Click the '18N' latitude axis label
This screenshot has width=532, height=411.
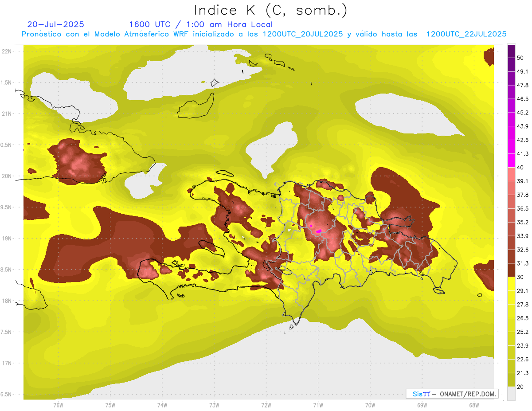[x=8, y=301]
